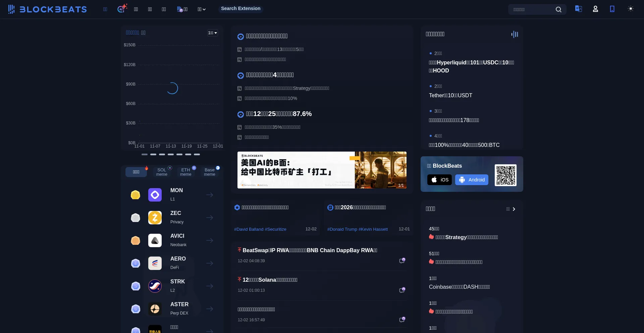The image size is (644, 333).
Task: Toggle the 87.6% headline's circle expander
Action: [x=240, y=114]
